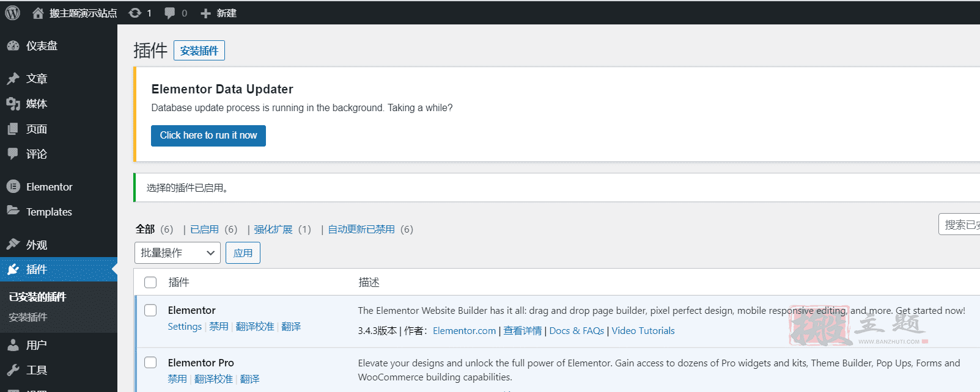Viewport: 980px width, 392px height.
Task: Click the Elementor Data Updater heading
Action: 223,89
